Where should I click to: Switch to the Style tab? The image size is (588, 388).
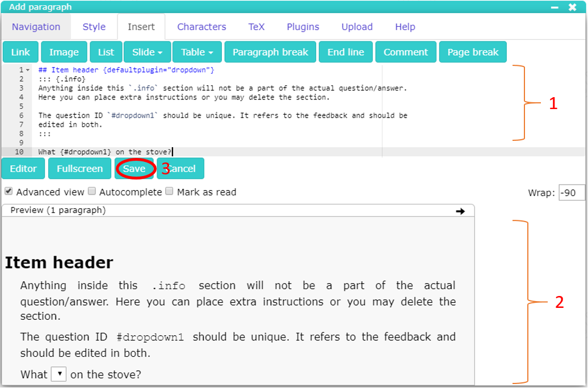click(94, 27)
